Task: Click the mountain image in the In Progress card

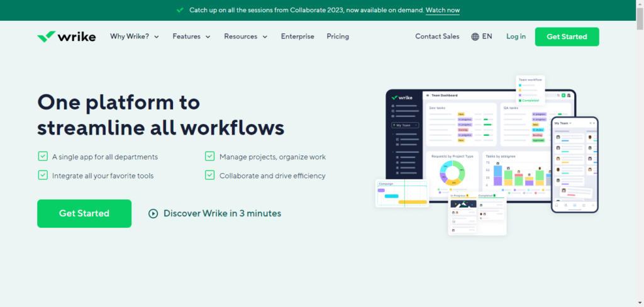Action: click(464, 204)
